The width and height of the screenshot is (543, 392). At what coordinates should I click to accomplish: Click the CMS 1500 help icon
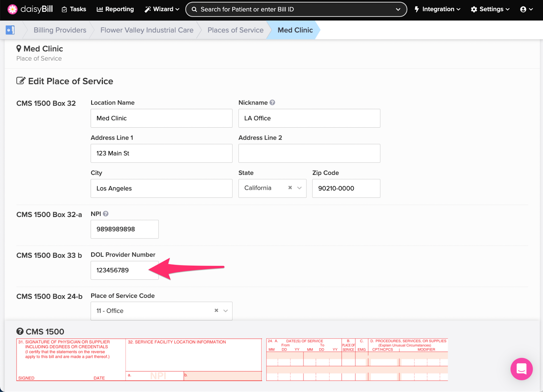[20, 331]
